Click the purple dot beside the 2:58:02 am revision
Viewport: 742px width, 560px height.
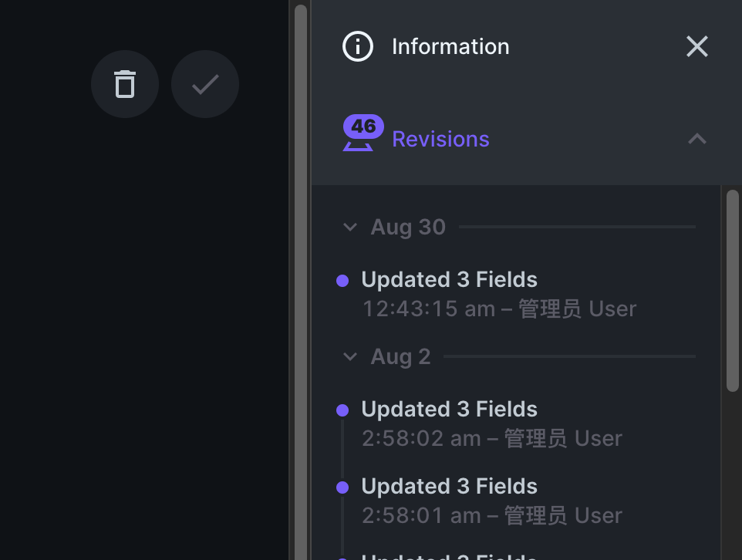coord(342,410)
